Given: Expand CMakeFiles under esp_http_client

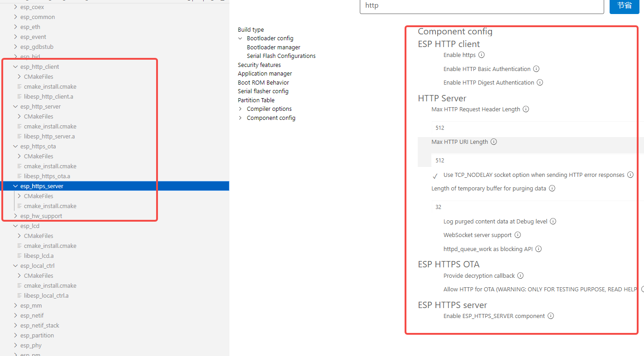Looking at the screenshot, I should (19, 76).
